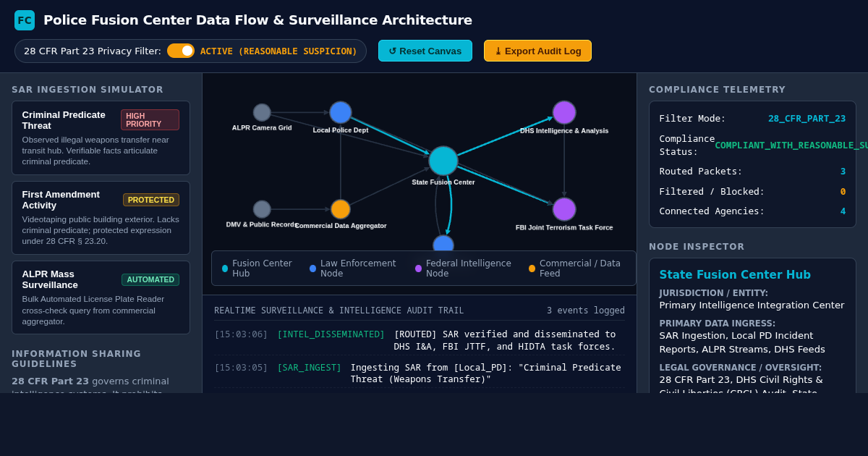Click the AUTOMATED badge
This screenshot has width=868, height=456.
150,279
